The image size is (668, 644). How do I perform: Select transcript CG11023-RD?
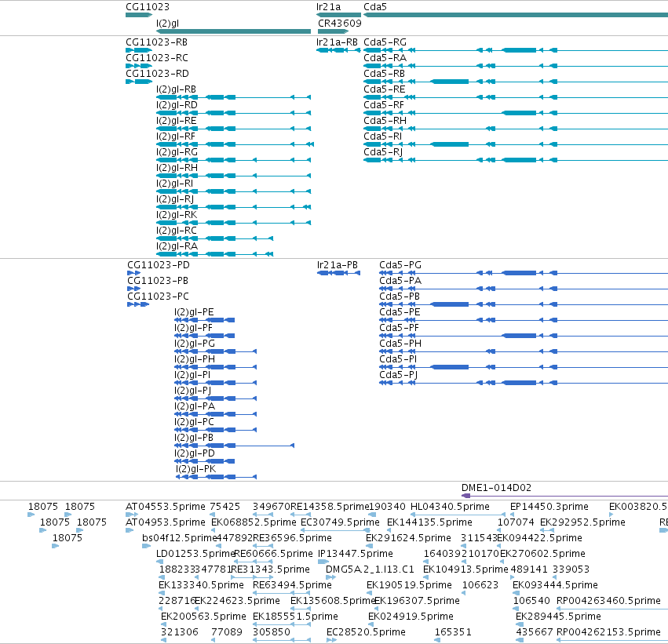[x=139, y=82]
